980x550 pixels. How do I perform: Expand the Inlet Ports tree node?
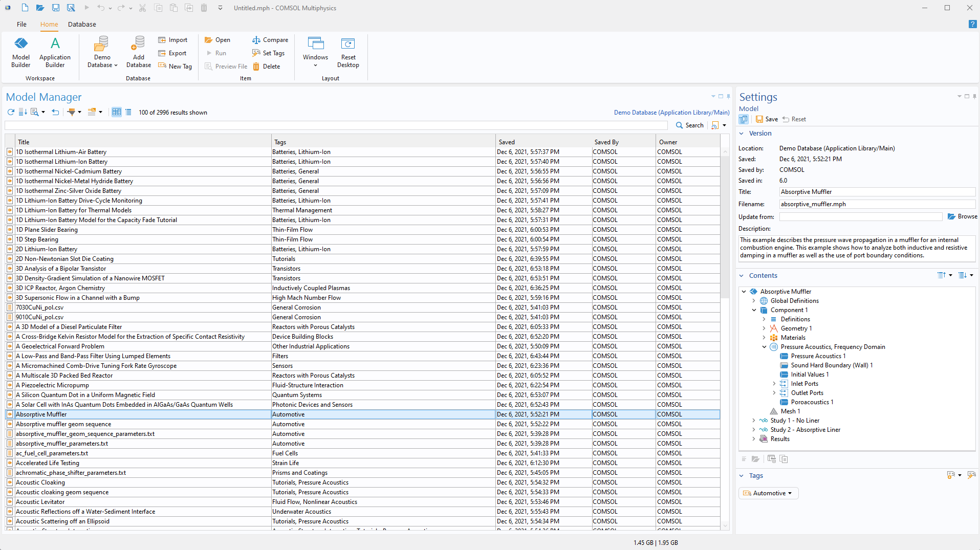click(x=774, y=384)
